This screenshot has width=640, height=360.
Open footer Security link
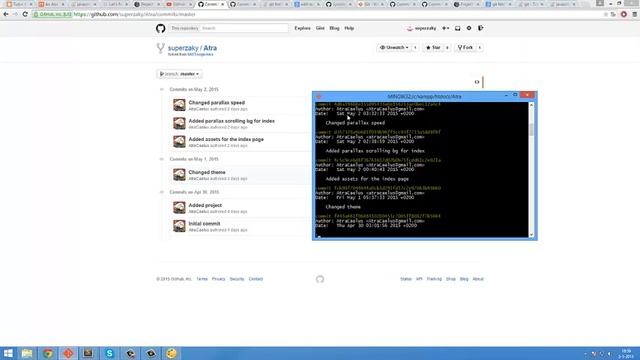237,279
